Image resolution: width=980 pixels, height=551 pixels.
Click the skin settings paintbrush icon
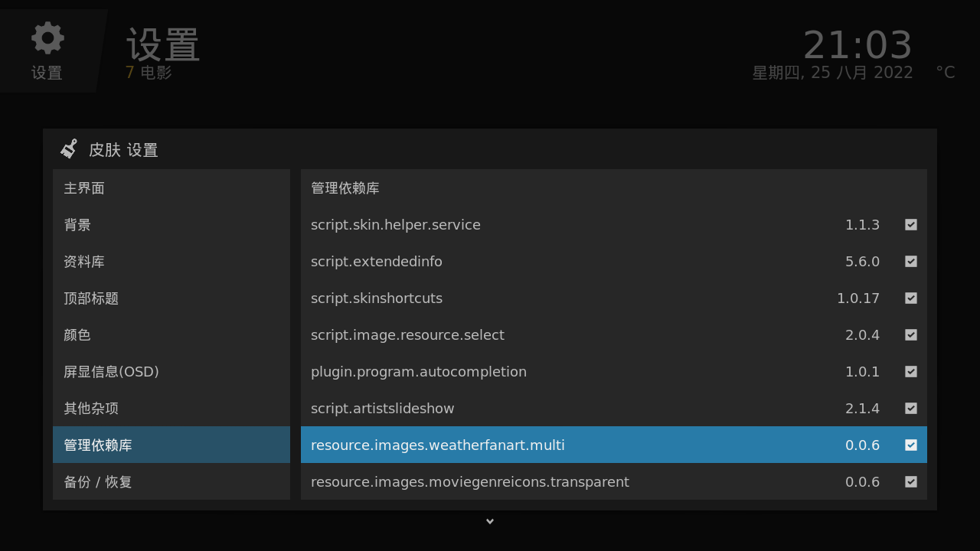[x=69, y=148]
